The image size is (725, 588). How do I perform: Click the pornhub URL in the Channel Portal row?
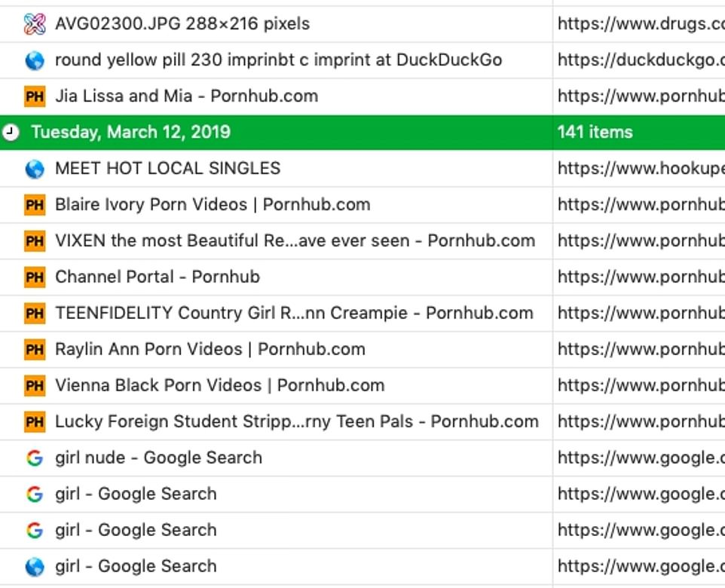tap(641, 277)
